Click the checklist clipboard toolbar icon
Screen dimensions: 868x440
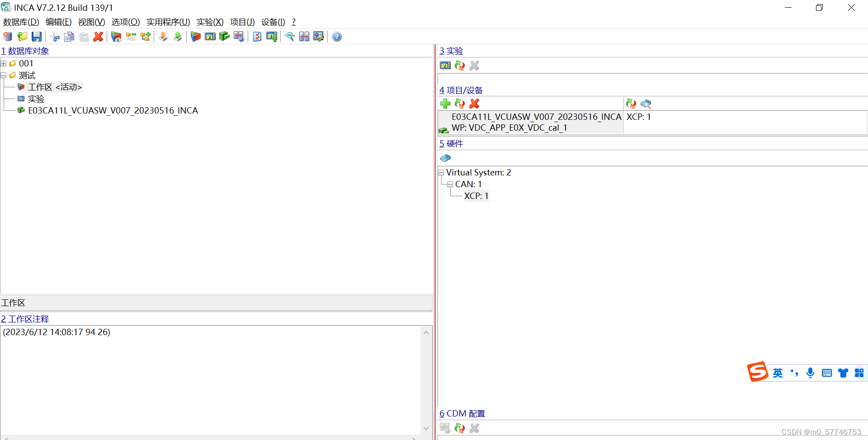tap(257, 37)
